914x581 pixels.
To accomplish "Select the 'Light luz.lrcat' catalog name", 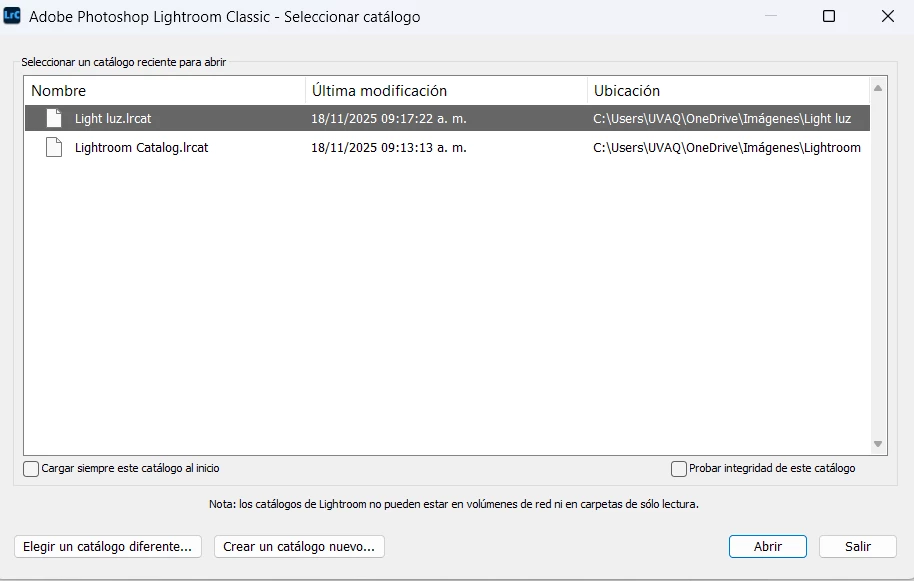I will (113, 119).
